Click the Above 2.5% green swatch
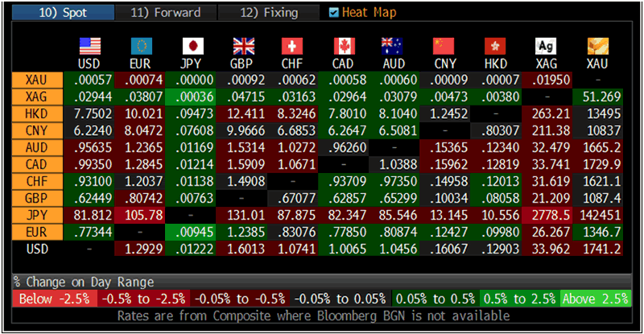The height and width of the screenshot is (334, 644). (594, 299)
